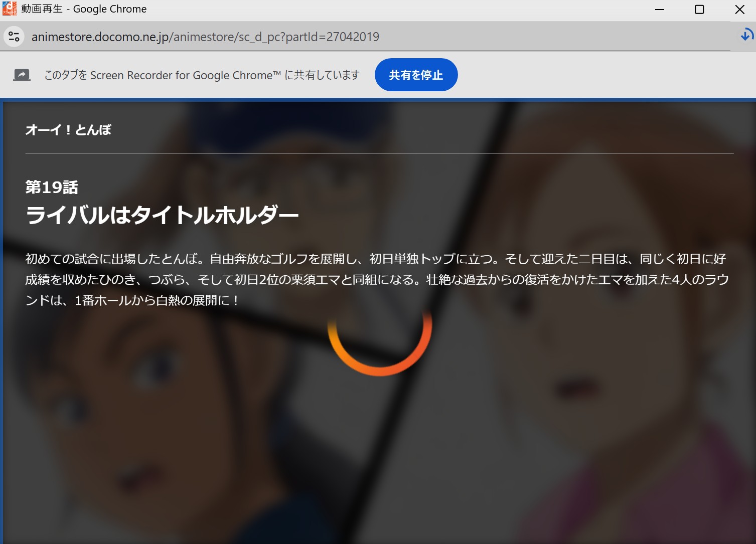Click the episode title ライバルはタイトルホルダー
The height and width of the screenshot is (544, 756).
tap(162, 215)
